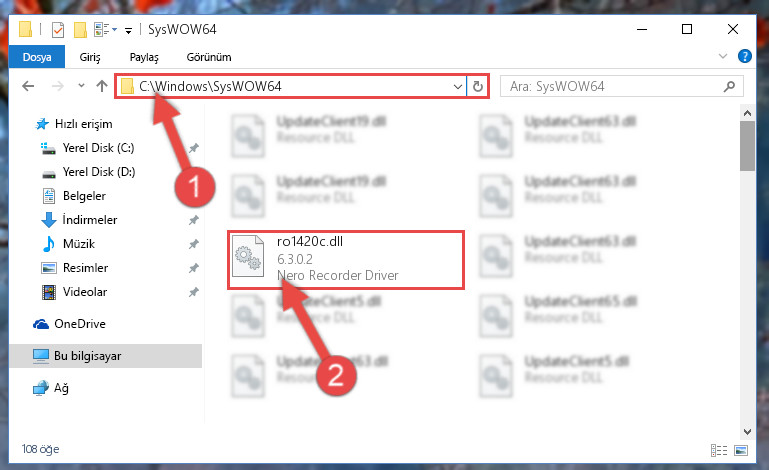The height and width of the screenshot is (470, 769).
Task: Open the Dosya menu tab
Action: click(x=37, y=57)
